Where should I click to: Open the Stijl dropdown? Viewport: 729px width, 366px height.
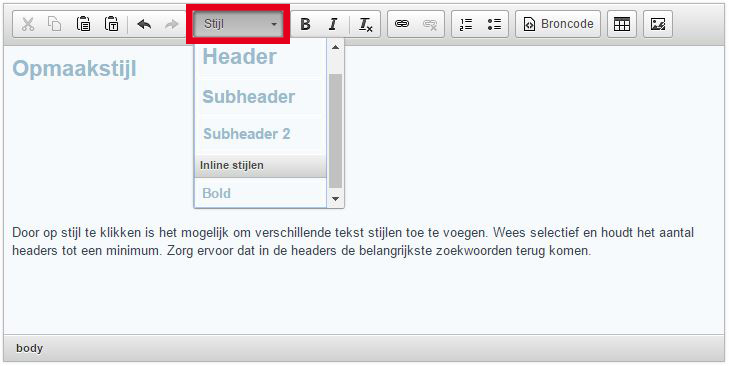point(238,24)
